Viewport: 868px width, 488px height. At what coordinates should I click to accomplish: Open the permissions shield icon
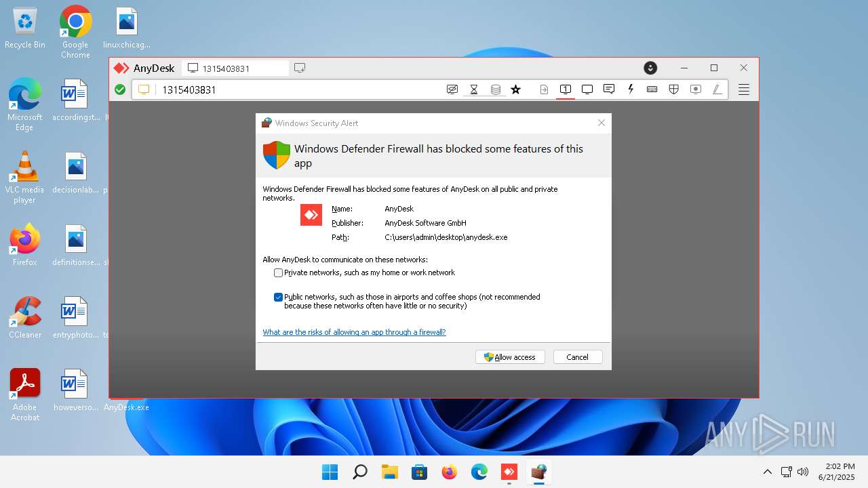point(674,89)
